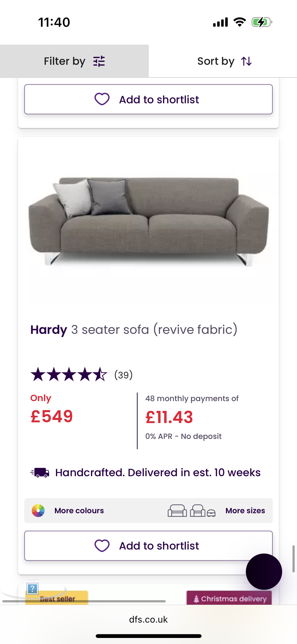Expand More colours options
The height and width of the screenshot is (644, 297).
(79, 510)
